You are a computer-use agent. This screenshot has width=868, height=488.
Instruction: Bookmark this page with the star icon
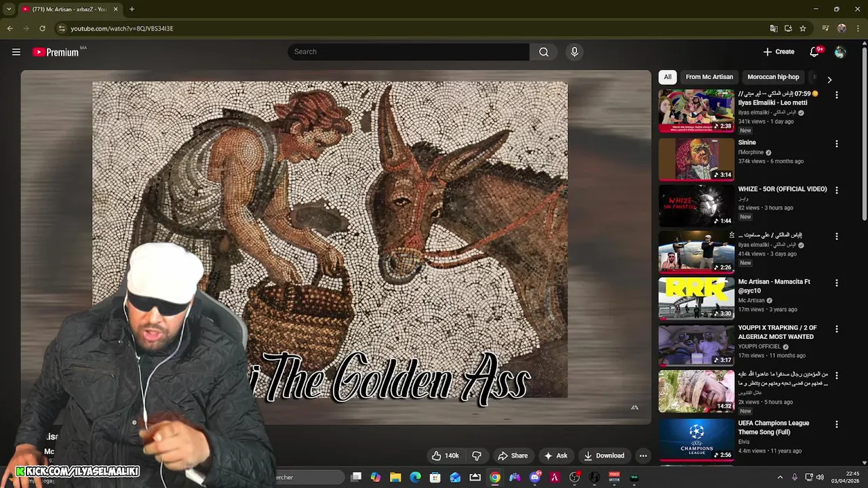(x=803, y=28)
